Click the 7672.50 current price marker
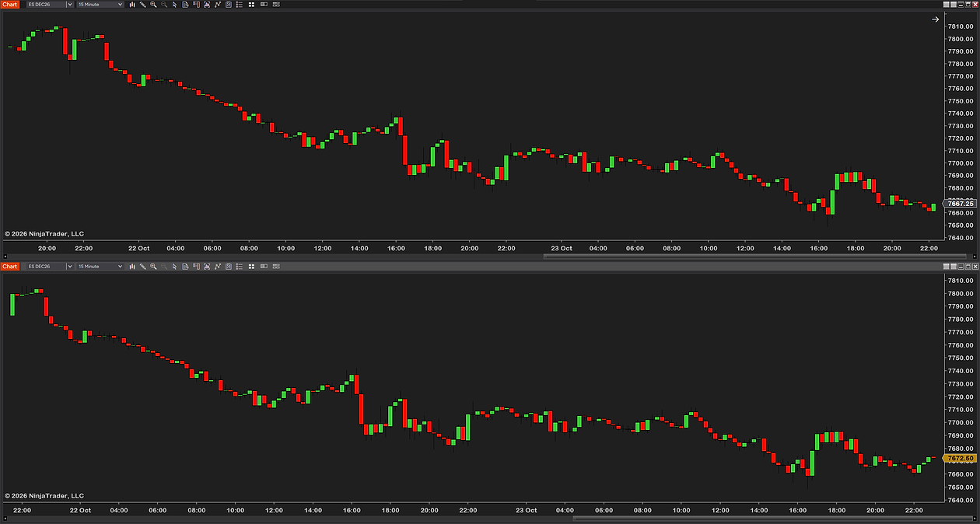Image resolution: width=980 pixels, height=524 pixels. [959, 459]
